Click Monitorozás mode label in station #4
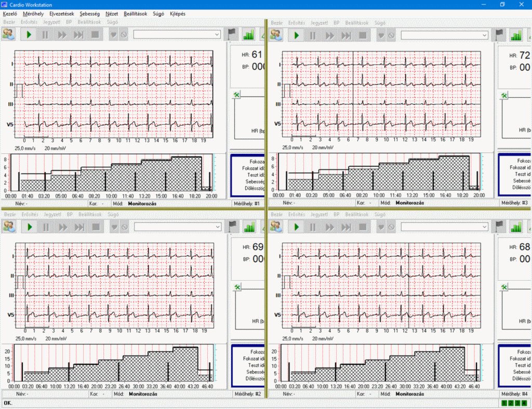 click(x=409, y=394)
